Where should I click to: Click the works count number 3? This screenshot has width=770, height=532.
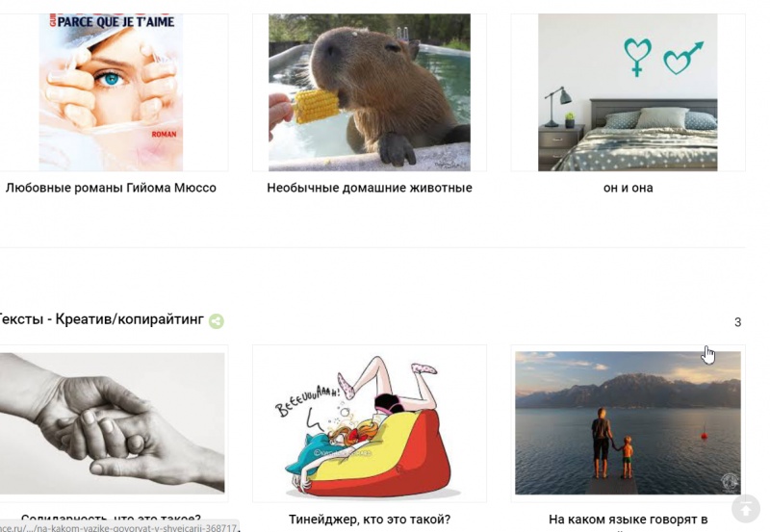737,322
